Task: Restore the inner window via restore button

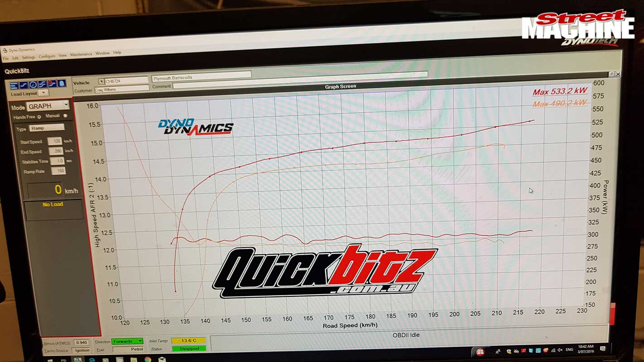Action: click(611, 74)
